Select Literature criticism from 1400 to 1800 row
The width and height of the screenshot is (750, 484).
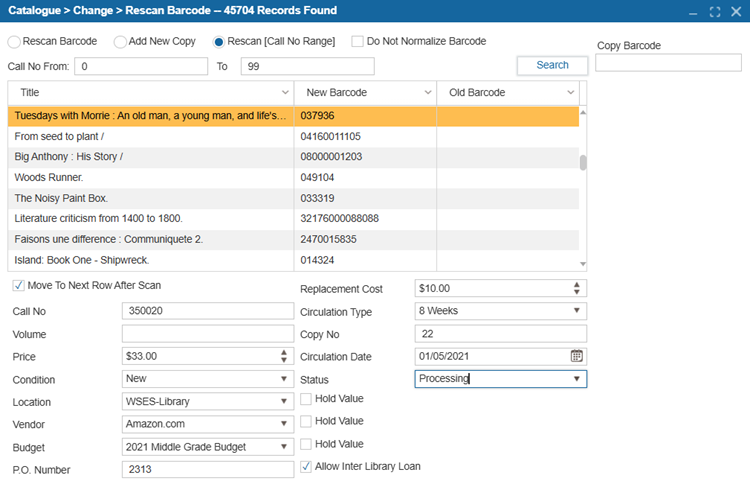click(293, 219)
